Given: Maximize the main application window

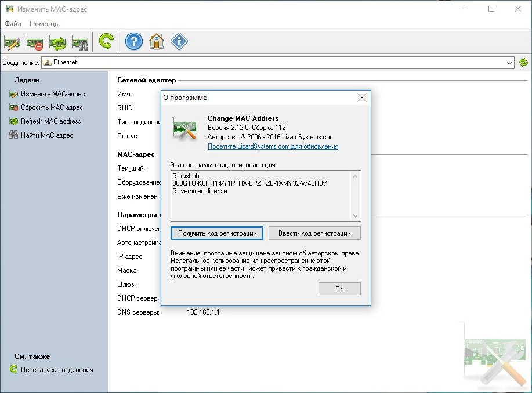Looking at the screenshot, I should (x=491, y=9).
